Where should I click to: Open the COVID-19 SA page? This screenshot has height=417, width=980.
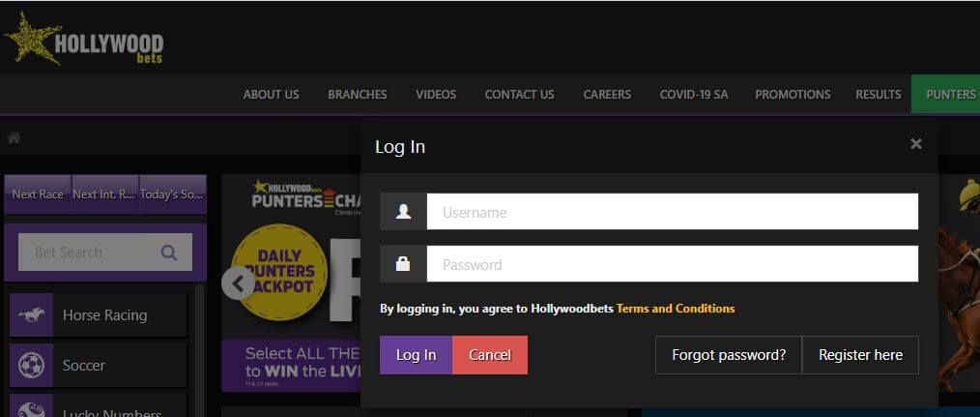click(694, 95)
